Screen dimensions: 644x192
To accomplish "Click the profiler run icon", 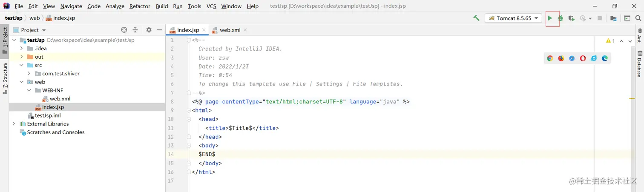I will click(583, 18).
